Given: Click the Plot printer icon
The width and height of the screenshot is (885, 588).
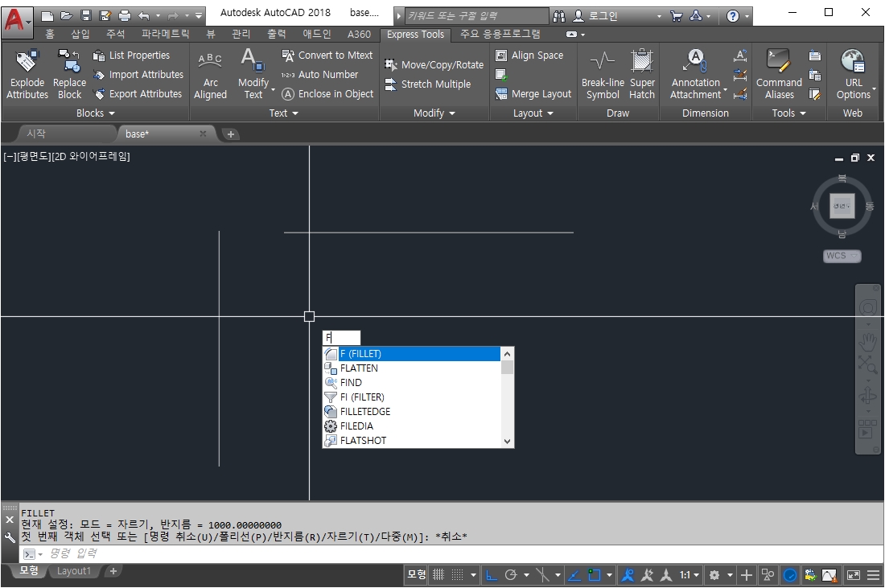Looking at the screenshot, I should pyautogui.click(x=124, y=16).
